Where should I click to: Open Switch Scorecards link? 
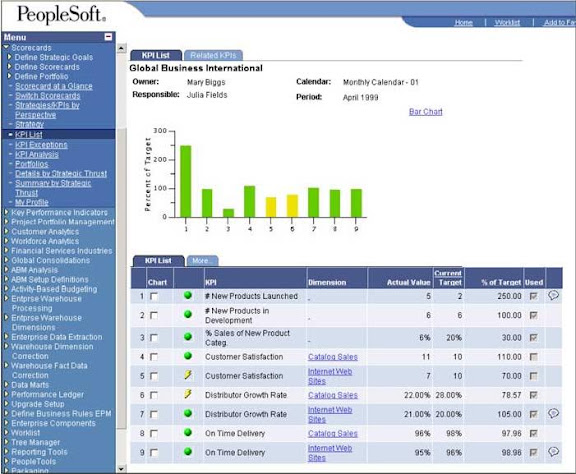click(47, 96)
